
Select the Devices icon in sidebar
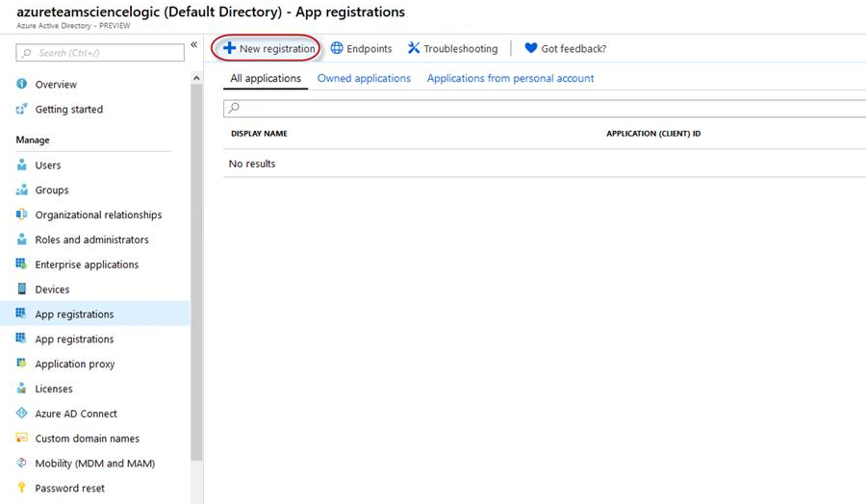point(22,290)
